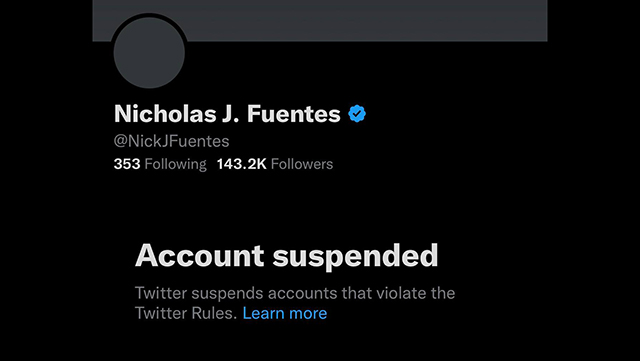The width and height of the screenshot is (640, 361).
Task: Click the word more in link
Action: pos(308,314)
